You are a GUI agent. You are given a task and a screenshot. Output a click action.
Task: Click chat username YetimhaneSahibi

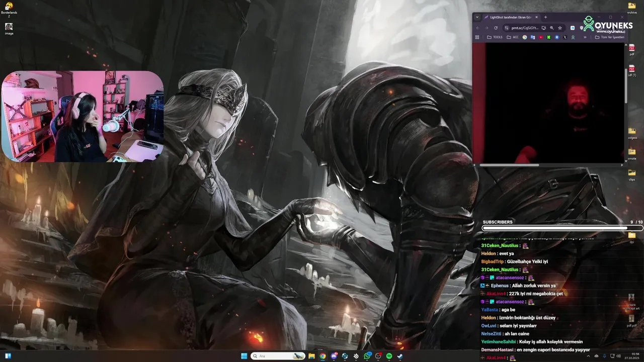(498, 342)
